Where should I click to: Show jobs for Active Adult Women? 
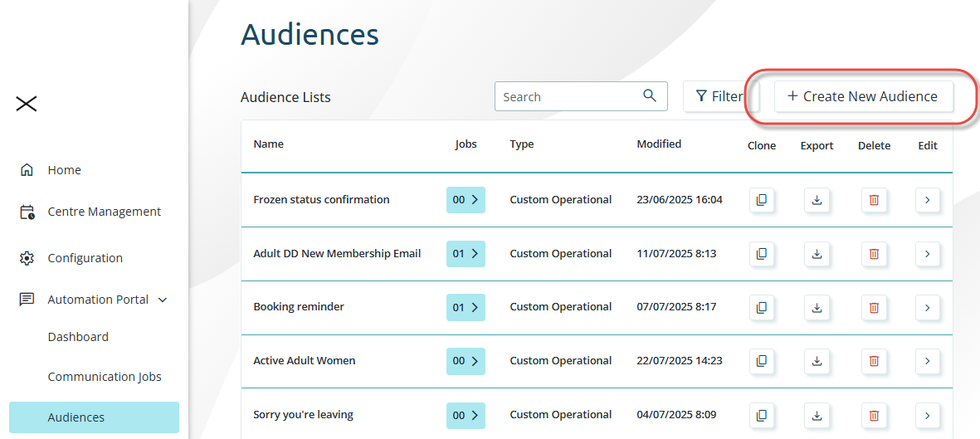(x=466, y=361)
